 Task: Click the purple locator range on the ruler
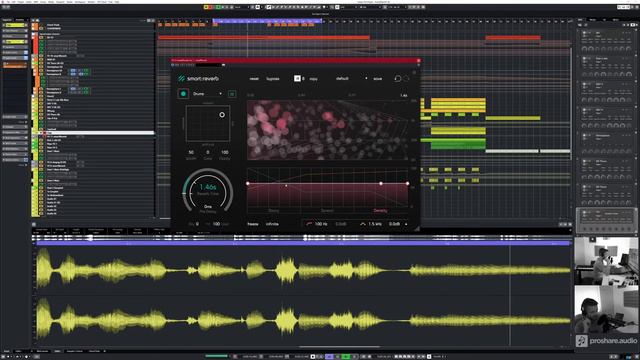(x=268, y=20)
